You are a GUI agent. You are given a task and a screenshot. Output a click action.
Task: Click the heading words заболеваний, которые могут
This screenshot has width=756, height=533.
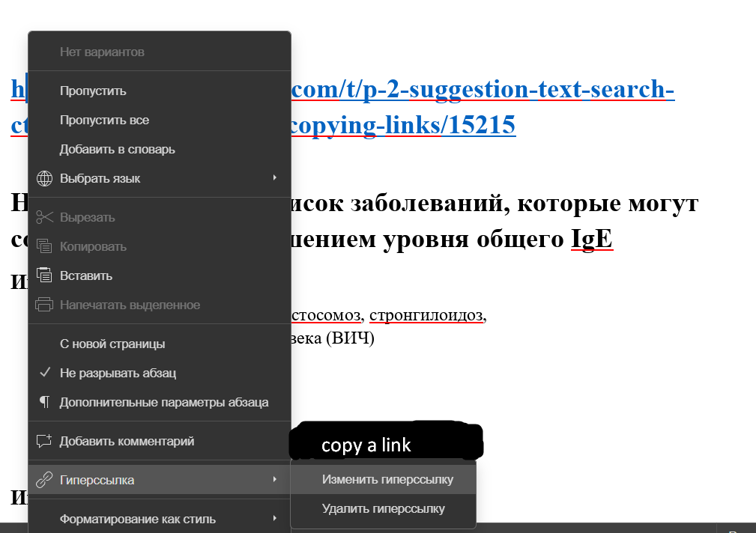524,203
